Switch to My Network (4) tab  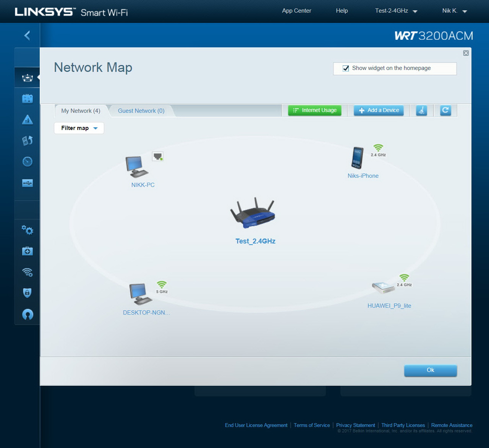81,111
